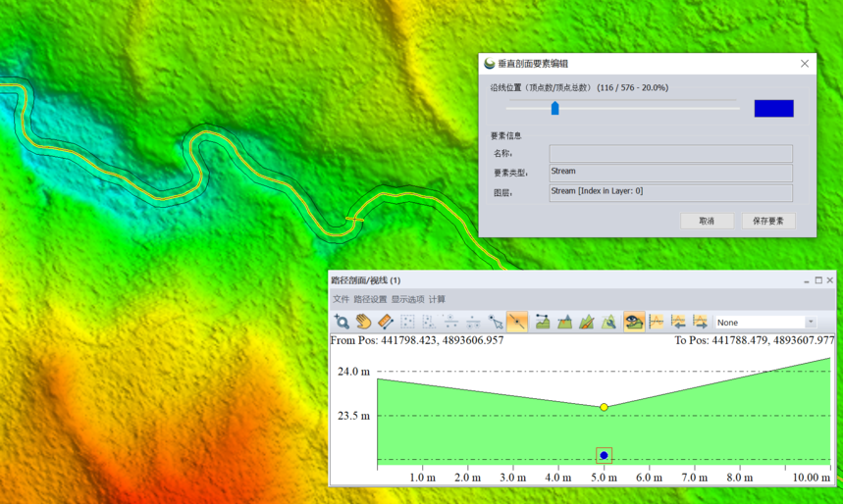Click the 10.00 m distance axis label
The height and width of the screenshot is (504, 843).
[812, 478]
